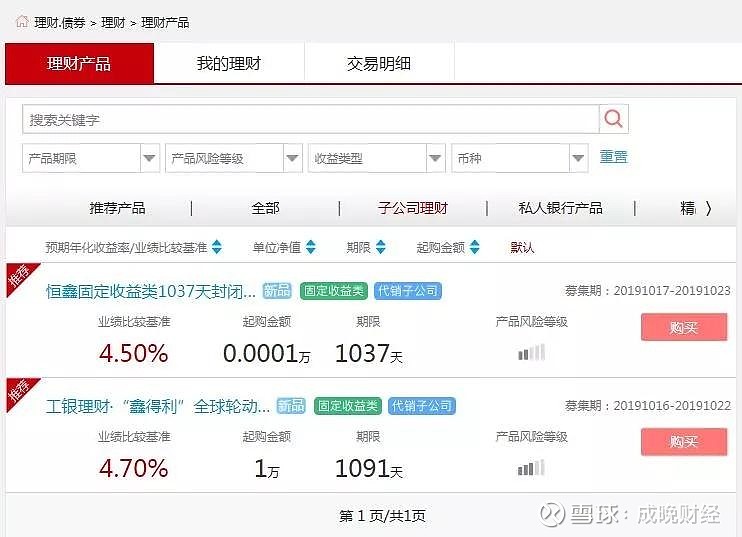Click 募集期：20191016-20191022 text
Image resolution: width=742 pixels, height=537 pixels.
click(x=648, y=405)
